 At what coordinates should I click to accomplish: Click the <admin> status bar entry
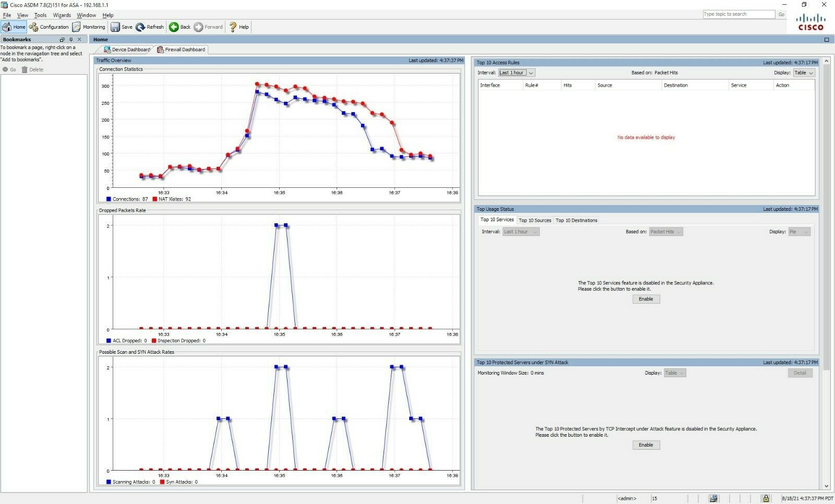627,499
